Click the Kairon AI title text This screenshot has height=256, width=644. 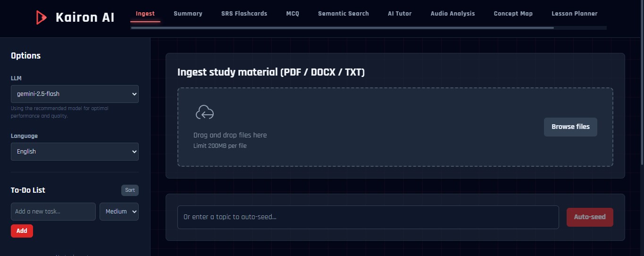click(85, 18)
